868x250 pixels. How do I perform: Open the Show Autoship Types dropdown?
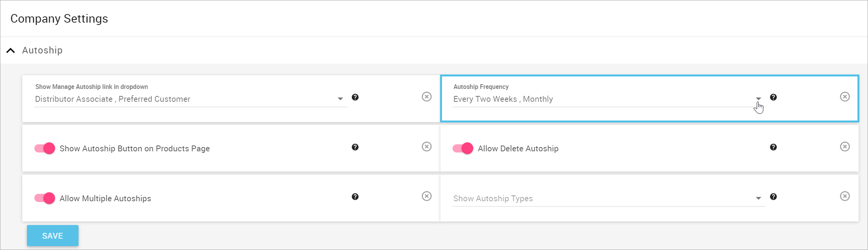coord(758,198)
